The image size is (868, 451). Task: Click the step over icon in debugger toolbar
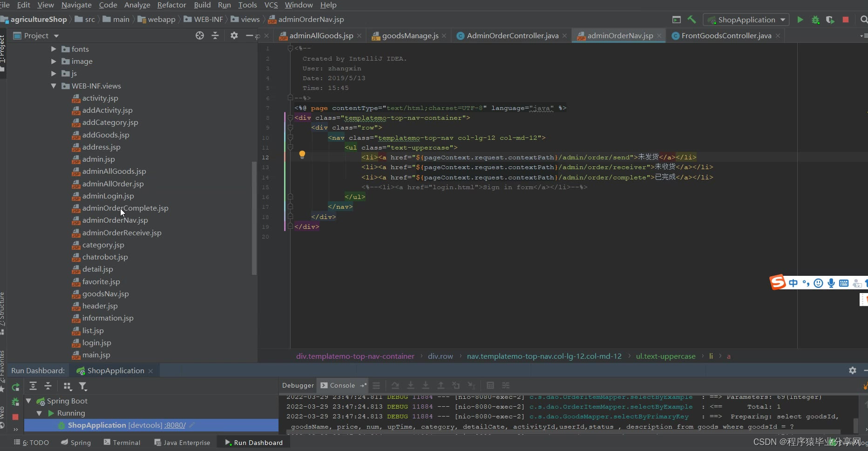coord(395,385)
